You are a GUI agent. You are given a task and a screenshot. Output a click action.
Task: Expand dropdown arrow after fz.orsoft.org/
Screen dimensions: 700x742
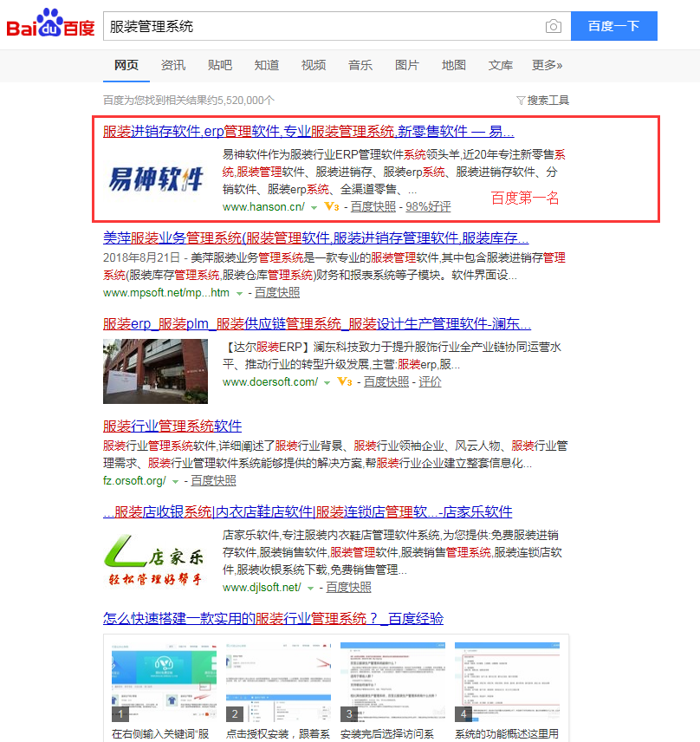tap(175, 482)
